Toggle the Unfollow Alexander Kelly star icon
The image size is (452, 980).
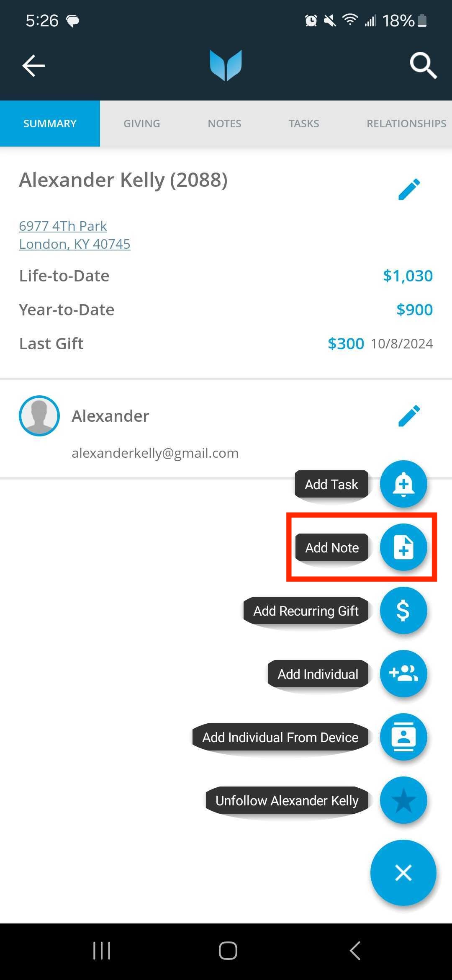click(403, 800)
